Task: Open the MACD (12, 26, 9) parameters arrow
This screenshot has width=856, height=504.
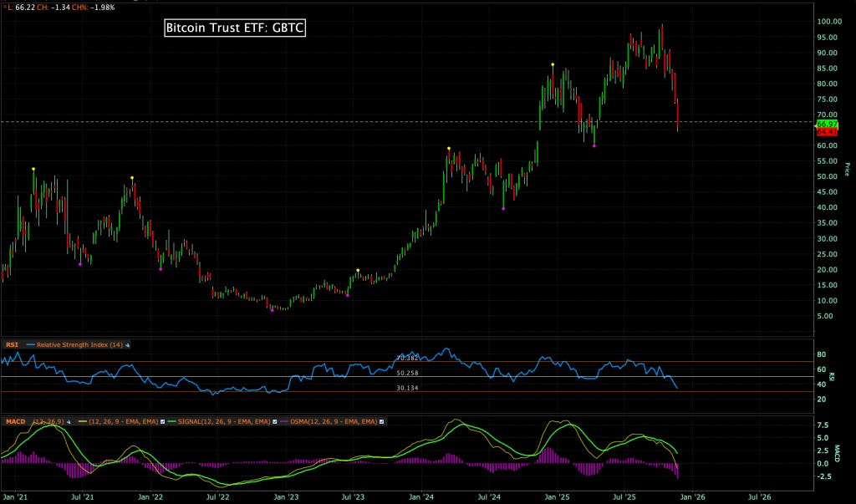Action: pyautogui.click(x=69, y=421)
